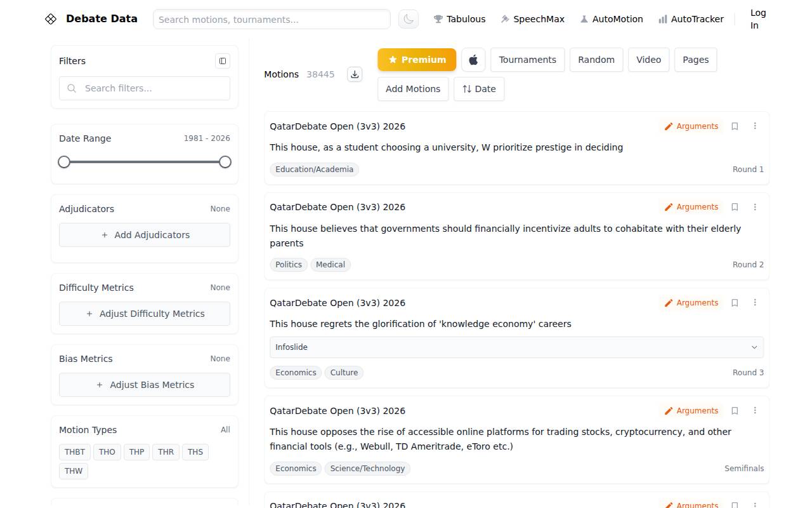Show a Random motion
812x508 pixels.
(596, 60)
